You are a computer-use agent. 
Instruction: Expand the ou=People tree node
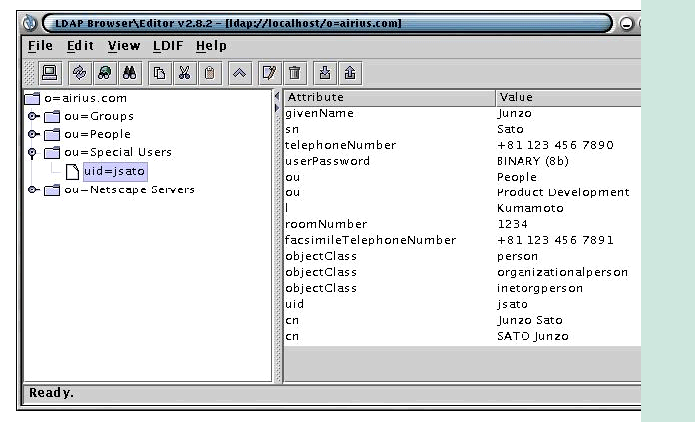[33, 134]
